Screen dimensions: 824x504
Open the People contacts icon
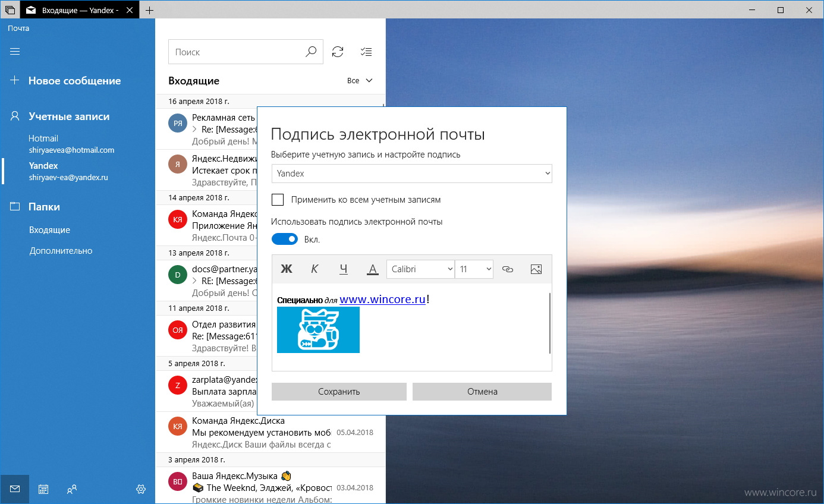[72, 489]
